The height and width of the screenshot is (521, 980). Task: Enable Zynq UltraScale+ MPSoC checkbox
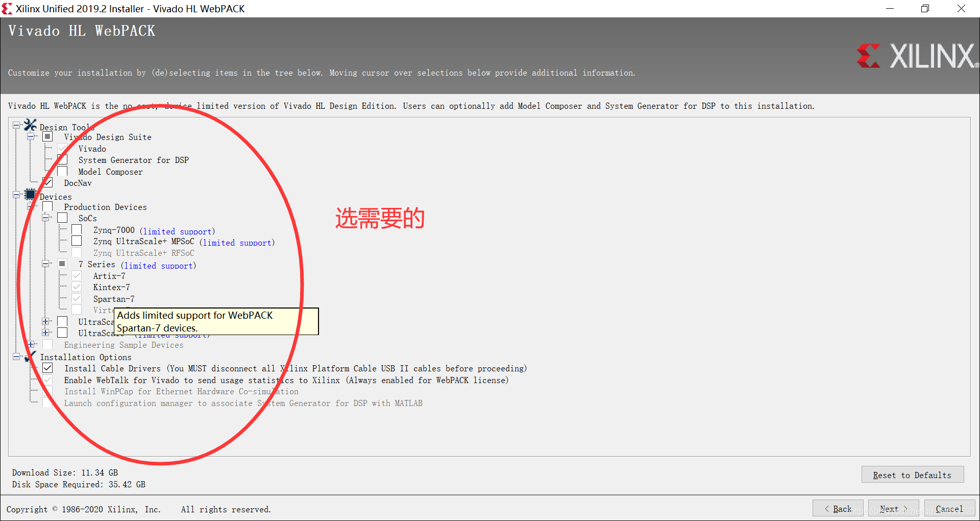[x=77, y=241]
